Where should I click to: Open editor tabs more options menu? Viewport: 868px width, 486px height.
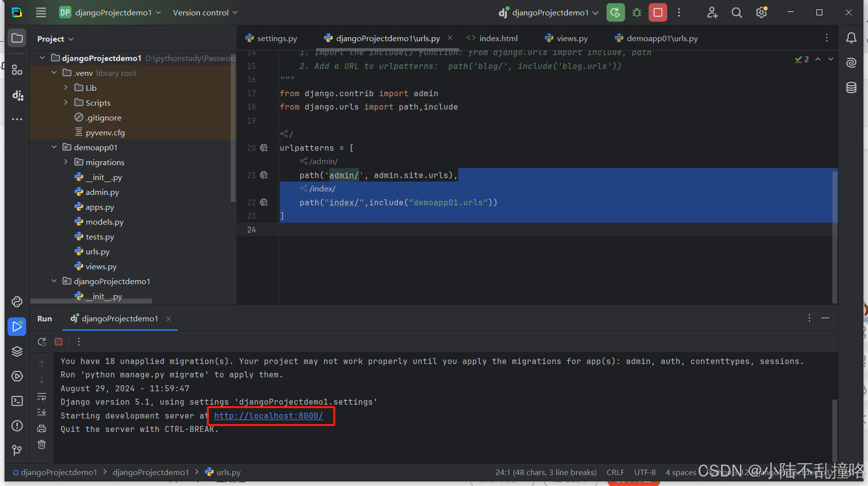point(827,38)
